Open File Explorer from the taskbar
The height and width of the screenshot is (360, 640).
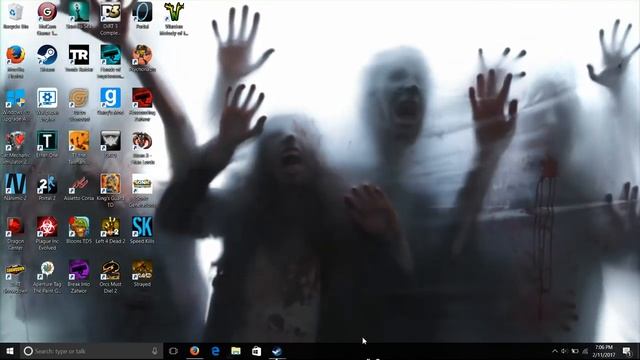tap(236, 351)
